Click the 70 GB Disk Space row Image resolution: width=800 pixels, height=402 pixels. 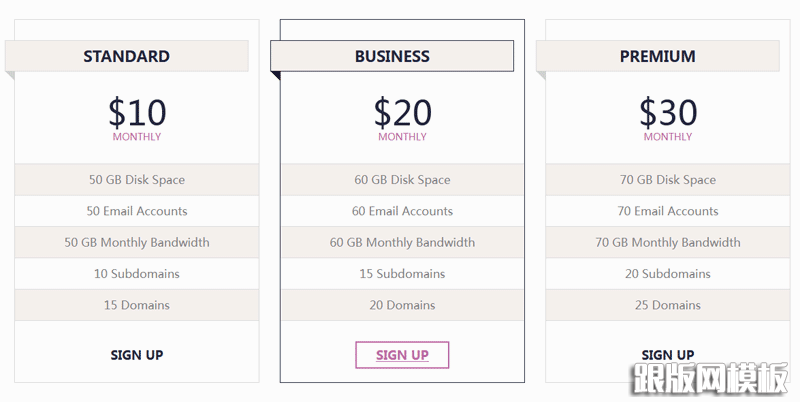click(x=667, y=180)
